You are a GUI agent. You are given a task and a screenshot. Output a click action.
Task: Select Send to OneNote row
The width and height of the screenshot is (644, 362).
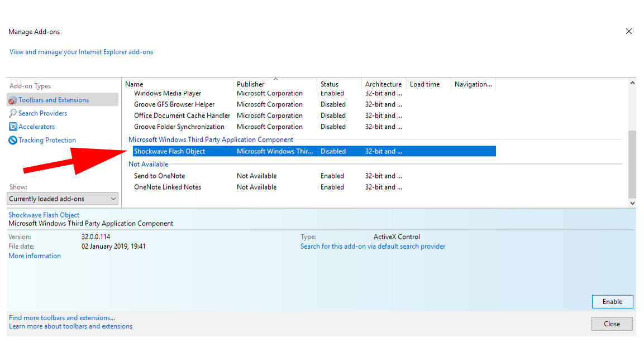pyautogui.click(x=314, y=176)
